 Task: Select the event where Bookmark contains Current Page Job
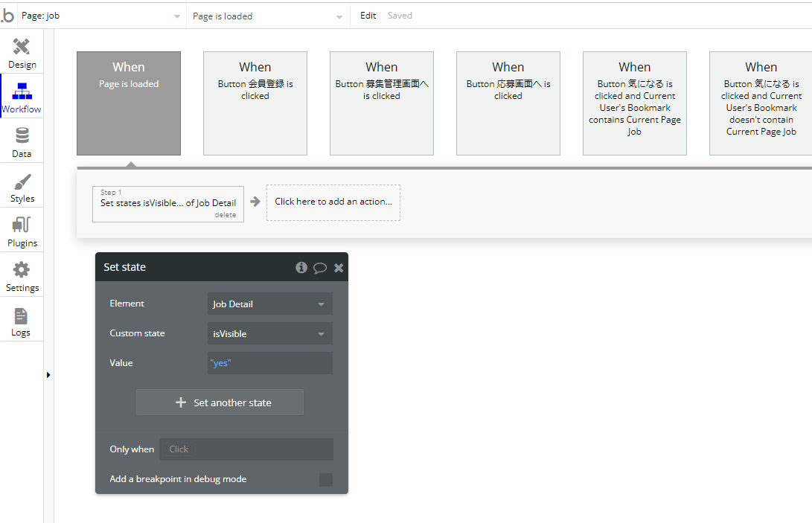pyautogui.click(x=634, y=103)
